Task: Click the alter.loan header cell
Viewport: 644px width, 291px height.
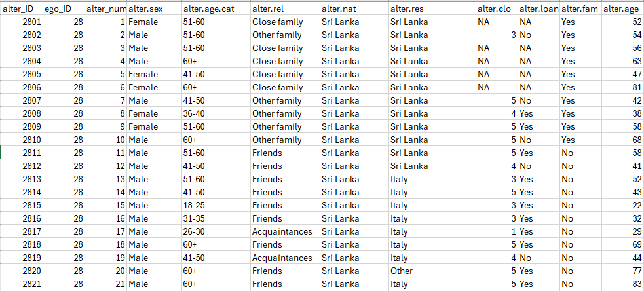Action: (x=538, y=9)
